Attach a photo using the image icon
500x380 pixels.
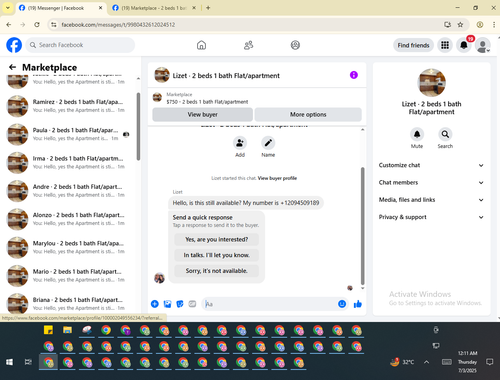coord(167,304)
